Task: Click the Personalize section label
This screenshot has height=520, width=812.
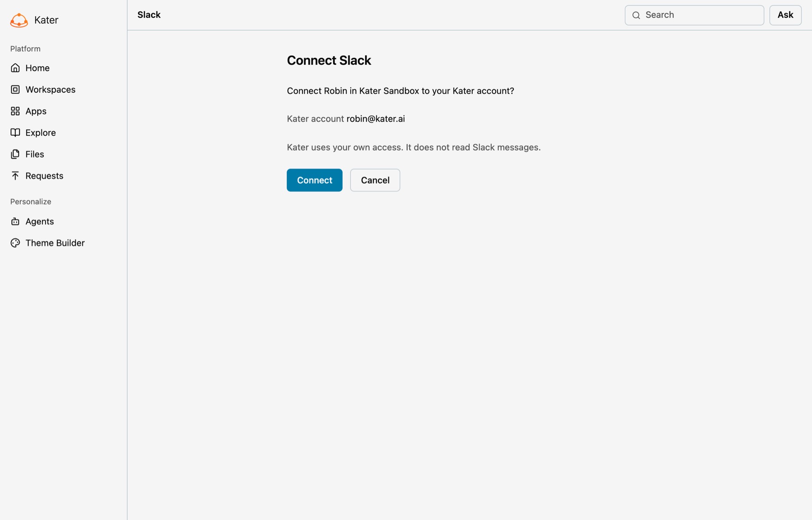Action: pos(31,202)
